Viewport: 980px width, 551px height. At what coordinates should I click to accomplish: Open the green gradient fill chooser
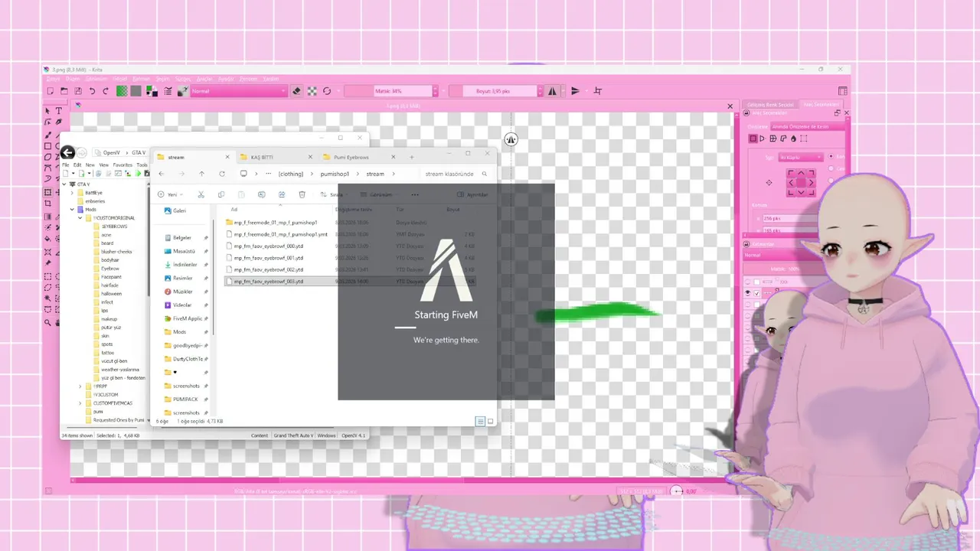coord(122,91)
